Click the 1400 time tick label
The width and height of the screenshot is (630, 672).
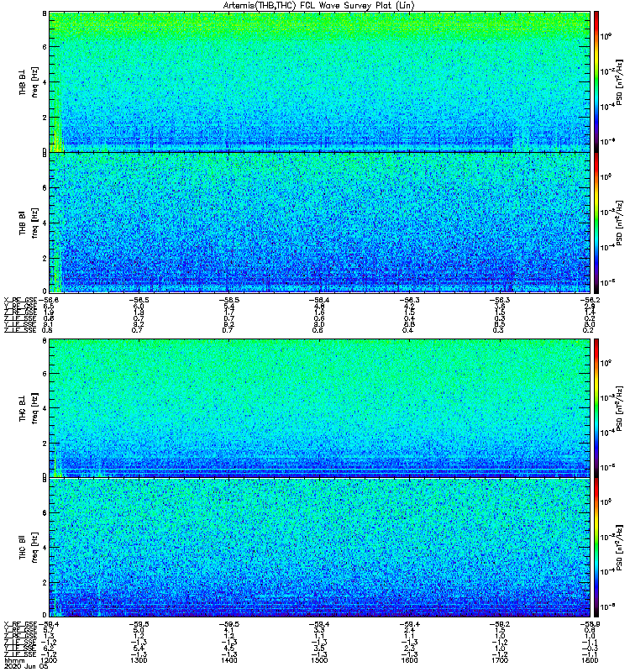click(x=228, y=660)
